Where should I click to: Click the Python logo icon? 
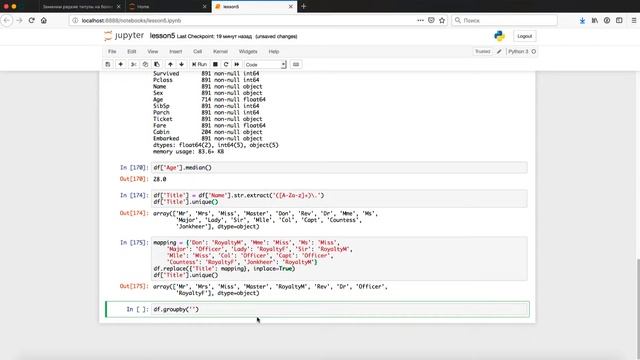(x=499, y=36)
